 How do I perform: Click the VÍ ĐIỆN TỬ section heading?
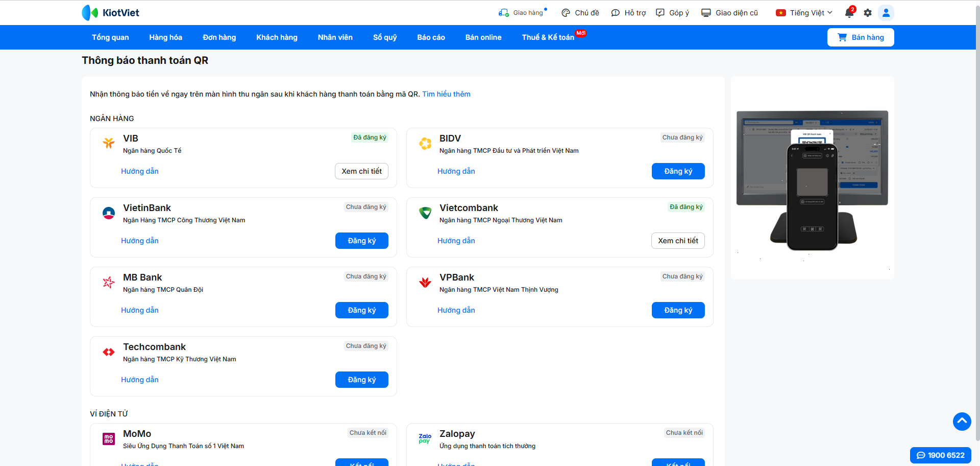point(109,414)
